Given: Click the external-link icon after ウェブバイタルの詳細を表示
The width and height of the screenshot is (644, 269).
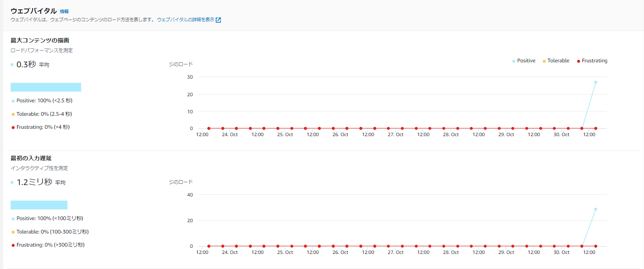Looking at the screenshot, I should click(x=218, y=20).
